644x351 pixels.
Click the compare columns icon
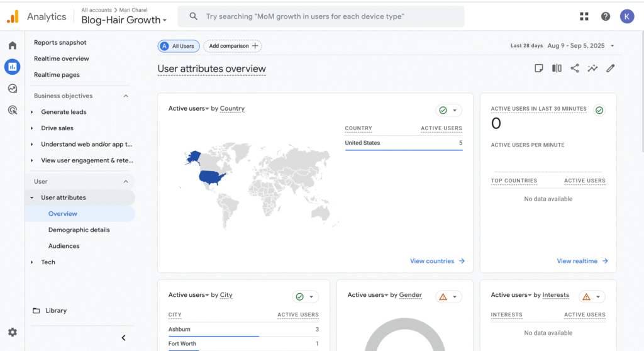[x=557, y=68]
